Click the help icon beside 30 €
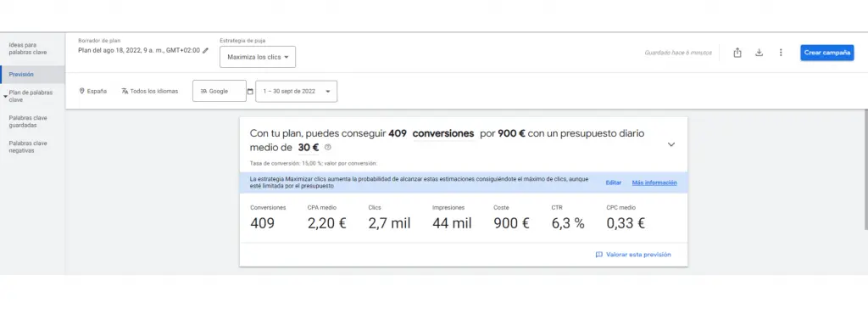This screenshot has height=320, width=868. [328, 148]
